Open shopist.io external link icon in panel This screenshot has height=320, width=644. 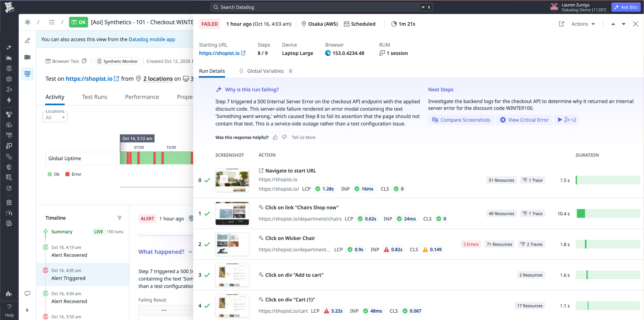point(243,53)
